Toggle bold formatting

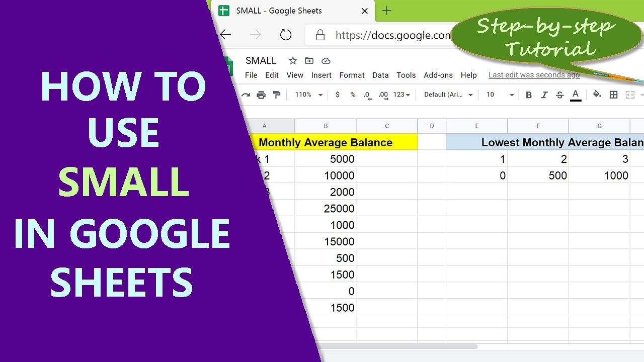(528, 95)
